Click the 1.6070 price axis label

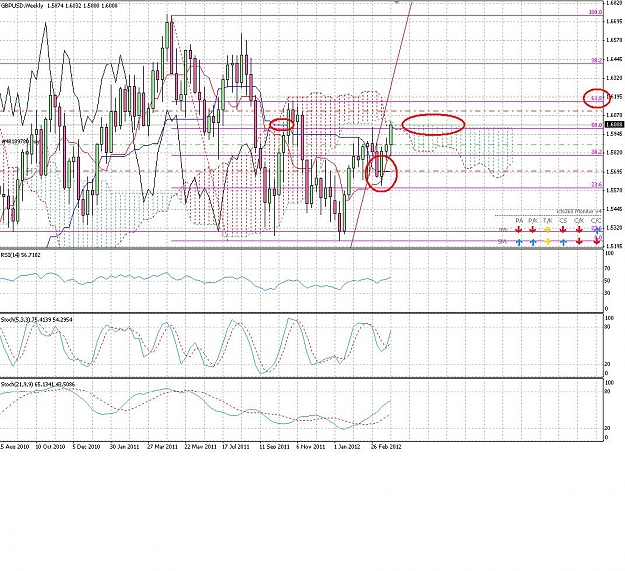[x=614, y=115]
